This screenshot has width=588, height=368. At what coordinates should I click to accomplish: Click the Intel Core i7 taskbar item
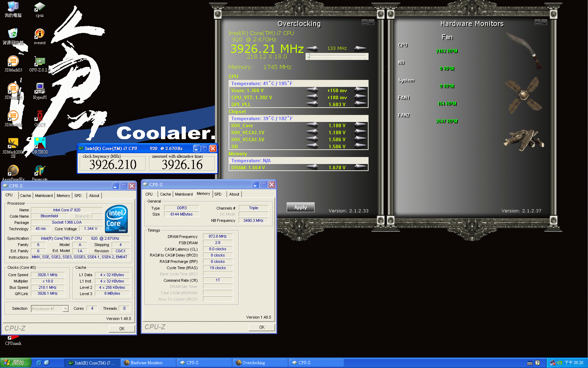click(x=92, y=363)
